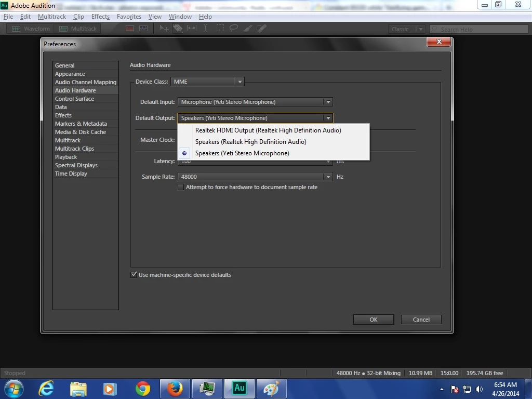
Task: Open the Classic workspace dropdown
Action: [x=406, y=29]
